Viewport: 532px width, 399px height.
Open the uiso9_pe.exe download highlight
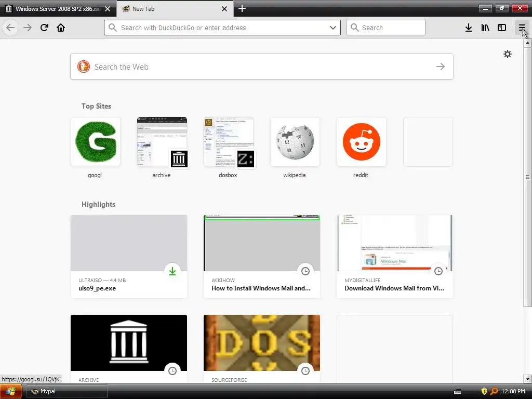(x=129, y=257)
